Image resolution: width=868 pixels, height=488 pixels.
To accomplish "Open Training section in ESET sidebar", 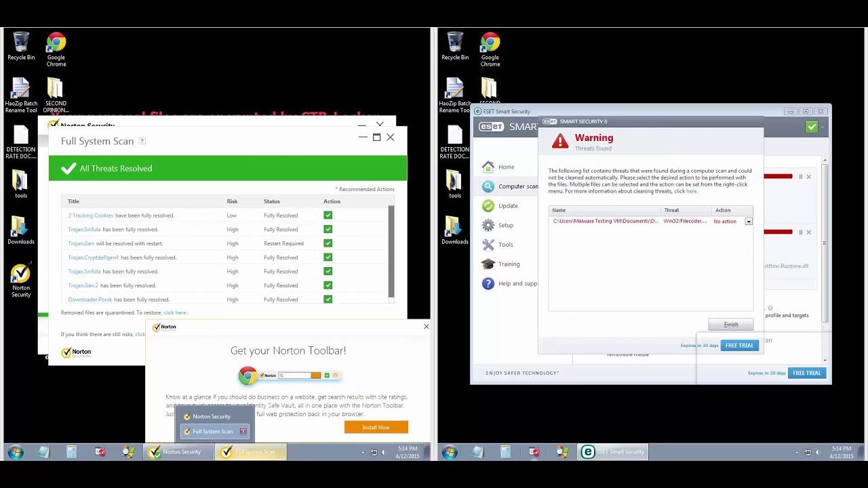I will tap(501, 264).
